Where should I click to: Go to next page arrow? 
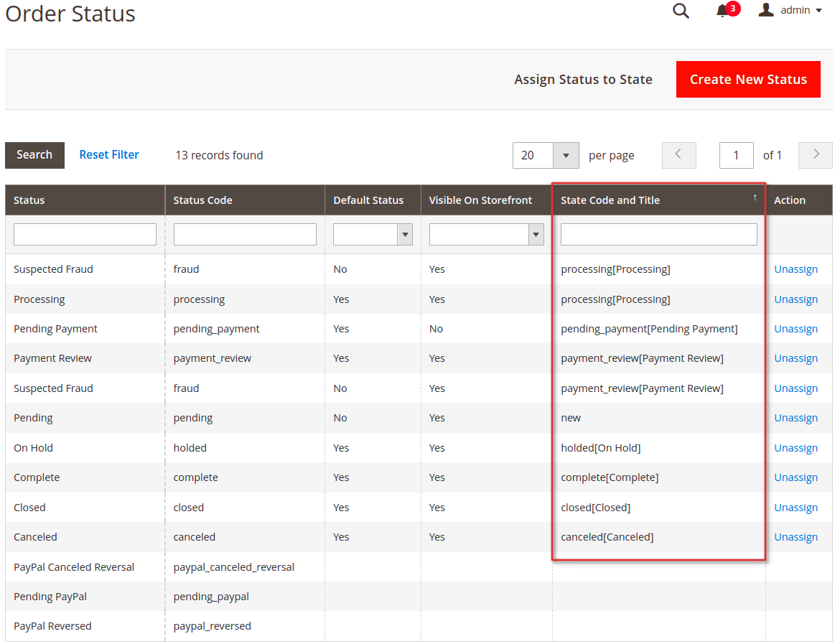816,155
